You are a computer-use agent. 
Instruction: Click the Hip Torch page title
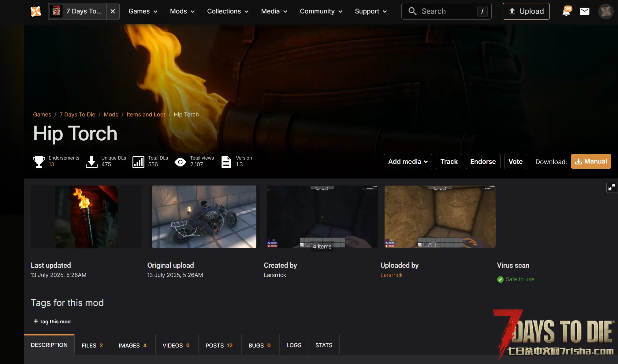(x=75, y=134)
